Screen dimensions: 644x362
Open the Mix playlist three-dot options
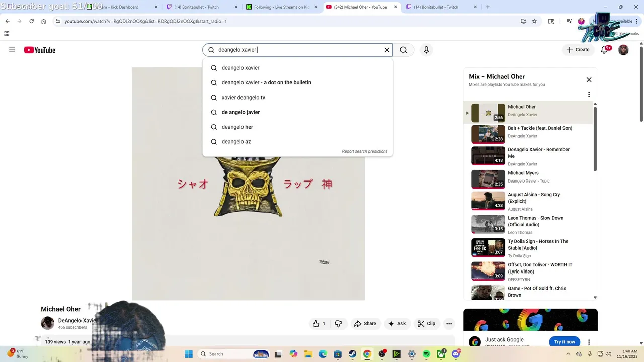click(589, 94)
